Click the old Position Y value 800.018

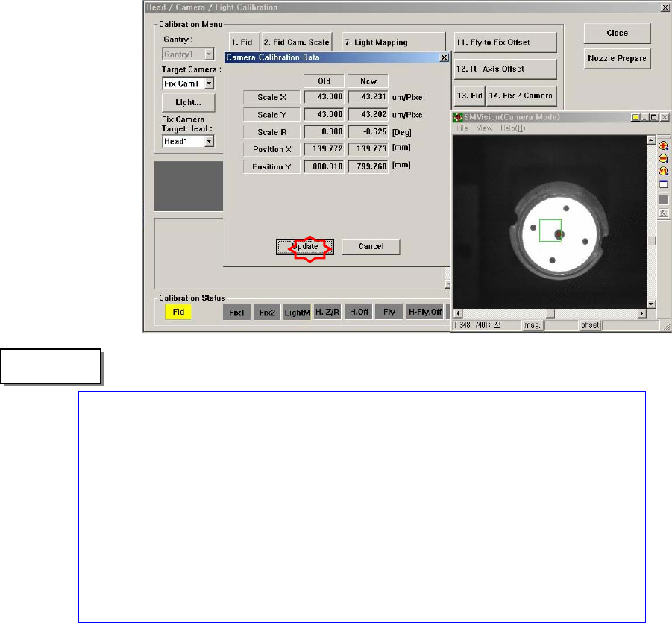tap(324, 166)
